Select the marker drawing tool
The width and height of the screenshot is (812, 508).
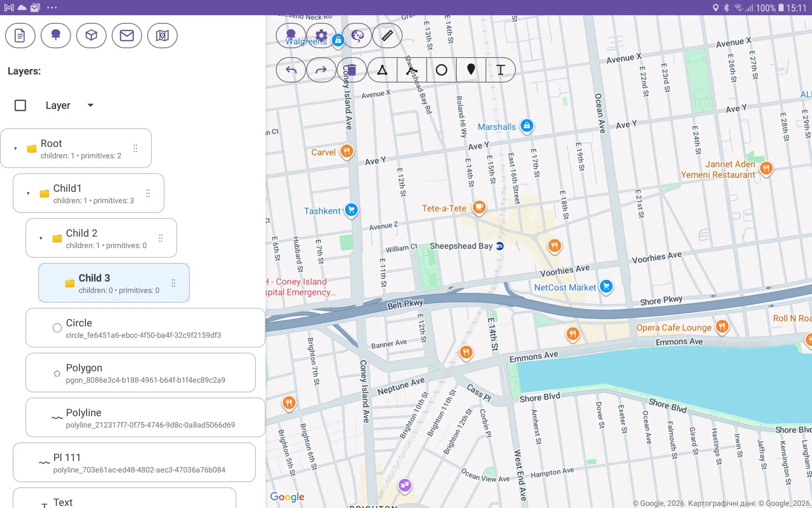[x=471, y=70]
